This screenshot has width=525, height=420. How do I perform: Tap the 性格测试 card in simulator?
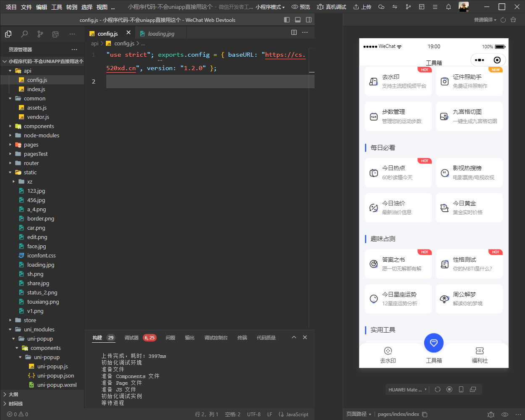pyautogui.click(x=469, y=264)
